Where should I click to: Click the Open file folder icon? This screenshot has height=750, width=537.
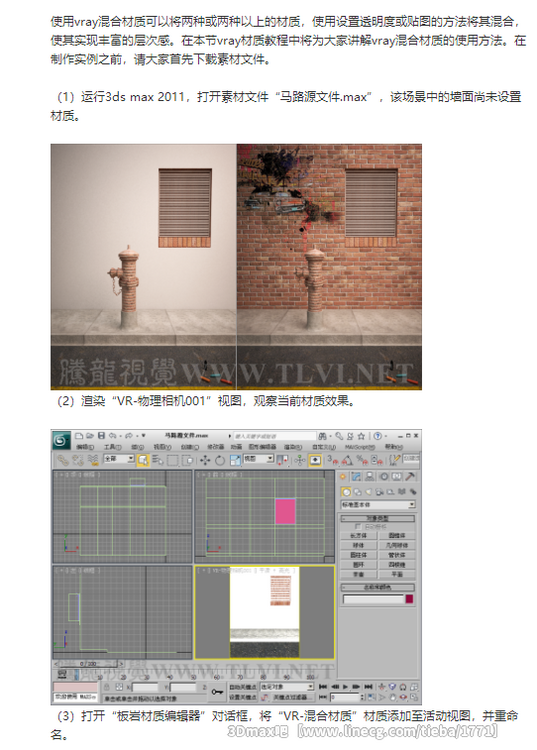(x=90, y=436)
